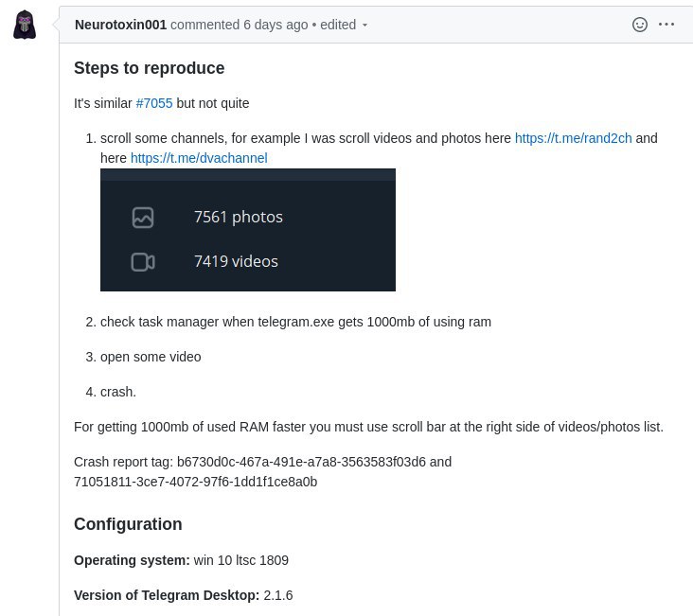
Task: Open the Neurotoxin001 username link
Action: pyautogui.click(x=120, y=26)
